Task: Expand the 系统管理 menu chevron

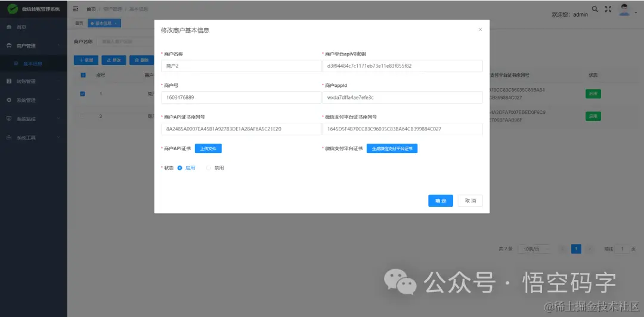Action: (58, 100)
